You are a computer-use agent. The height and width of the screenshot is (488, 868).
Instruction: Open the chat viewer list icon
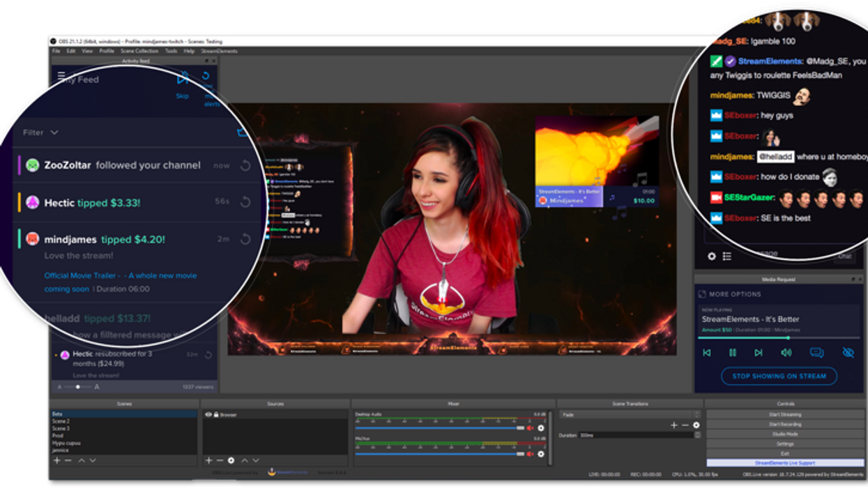727,257
